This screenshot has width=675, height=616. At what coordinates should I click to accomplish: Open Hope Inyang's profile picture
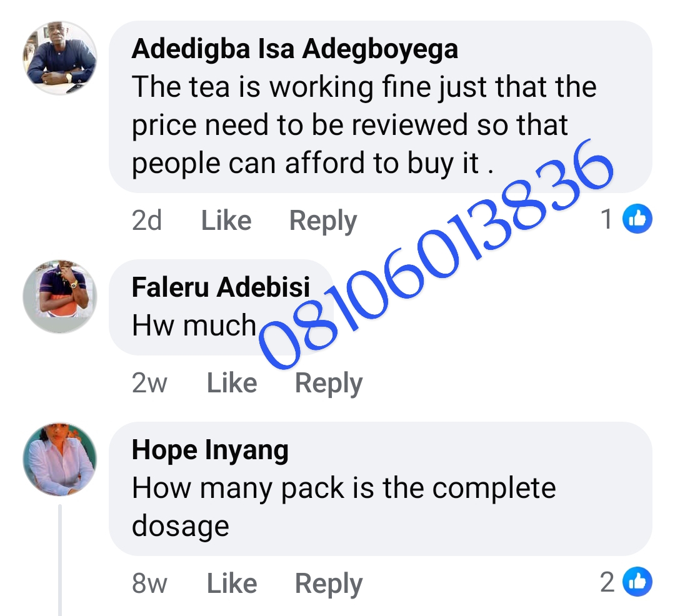60,459
